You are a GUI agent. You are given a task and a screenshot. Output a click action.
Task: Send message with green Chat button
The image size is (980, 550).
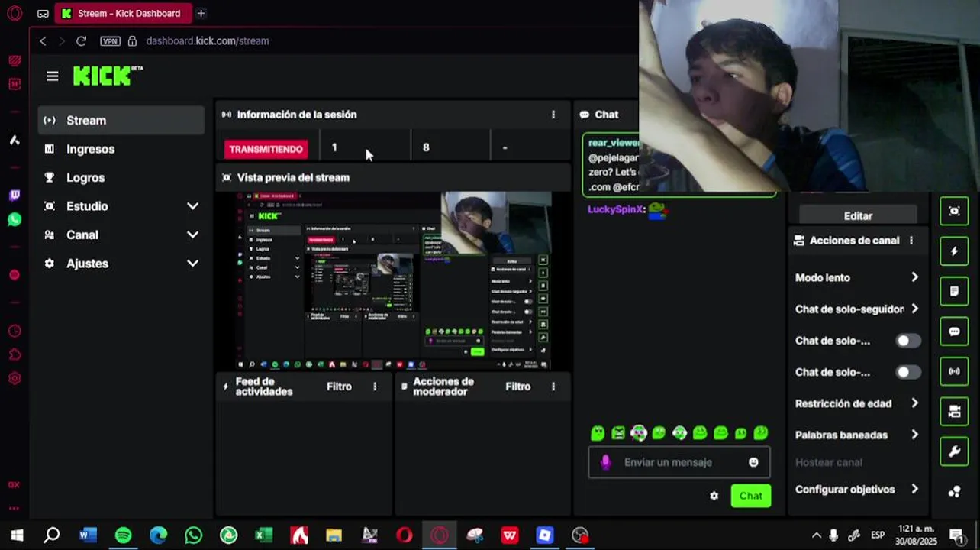click(x=751, y=496)
